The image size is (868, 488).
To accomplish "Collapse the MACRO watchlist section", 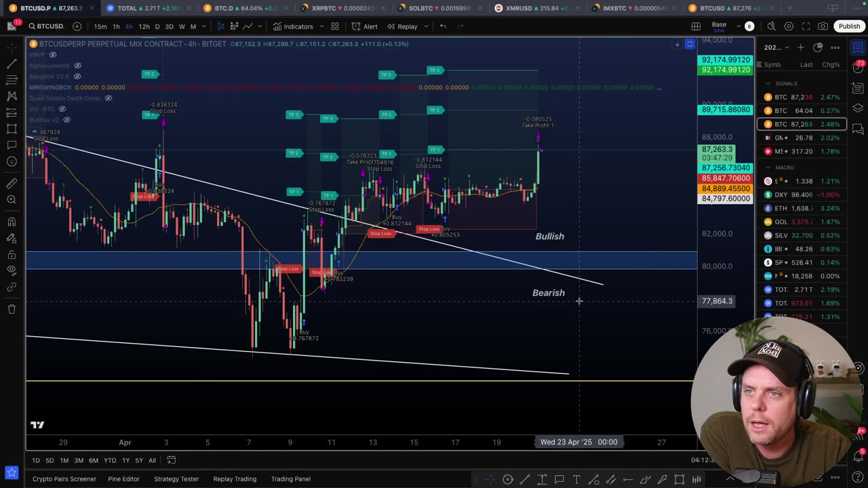I will click(x=768, y=167).
